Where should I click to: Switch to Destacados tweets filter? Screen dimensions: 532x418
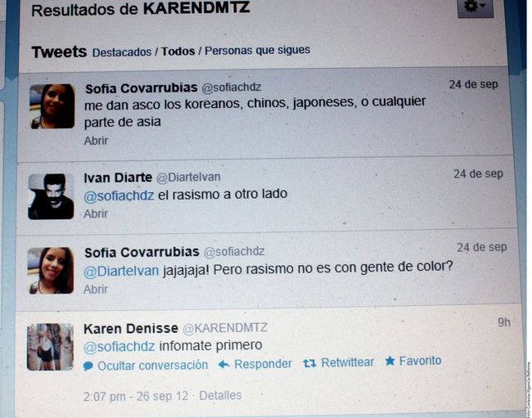(x=122, y=52)
